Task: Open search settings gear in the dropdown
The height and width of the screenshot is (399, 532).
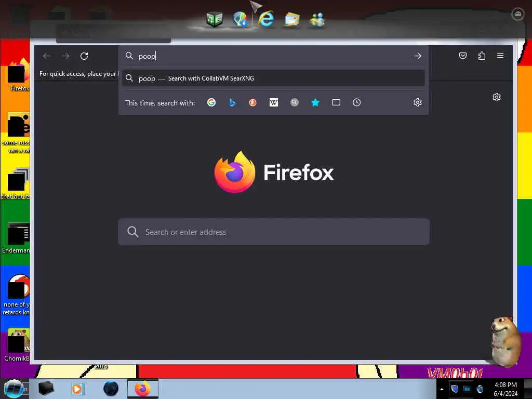Action: [x=418, y=102]
